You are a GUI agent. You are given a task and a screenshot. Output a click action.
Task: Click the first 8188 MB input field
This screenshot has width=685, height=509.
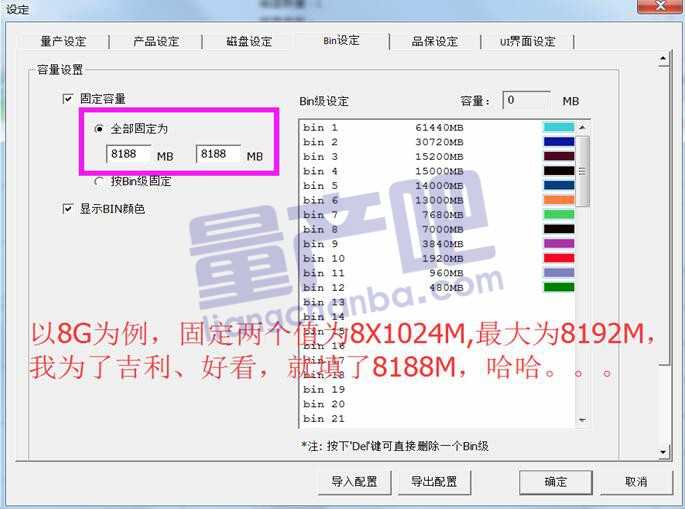128,155
